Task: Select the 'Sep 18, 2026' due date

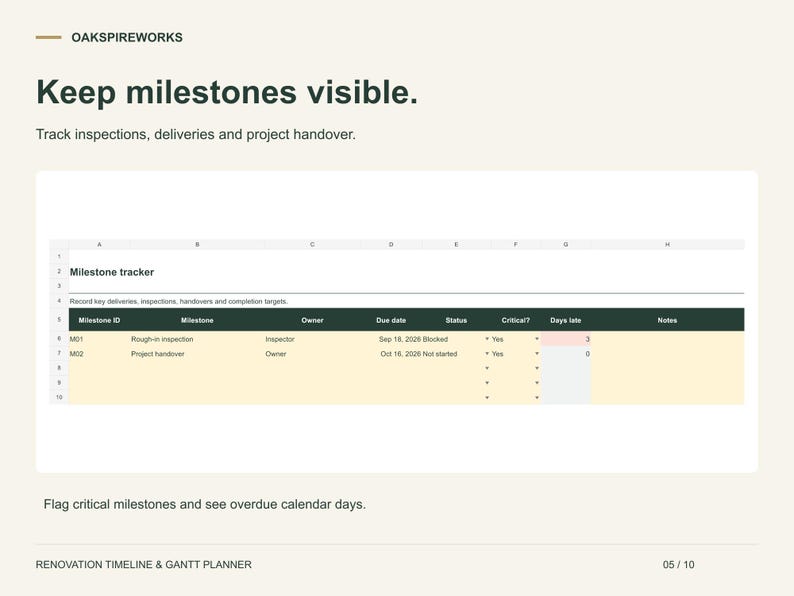Action: click(391, 339)
